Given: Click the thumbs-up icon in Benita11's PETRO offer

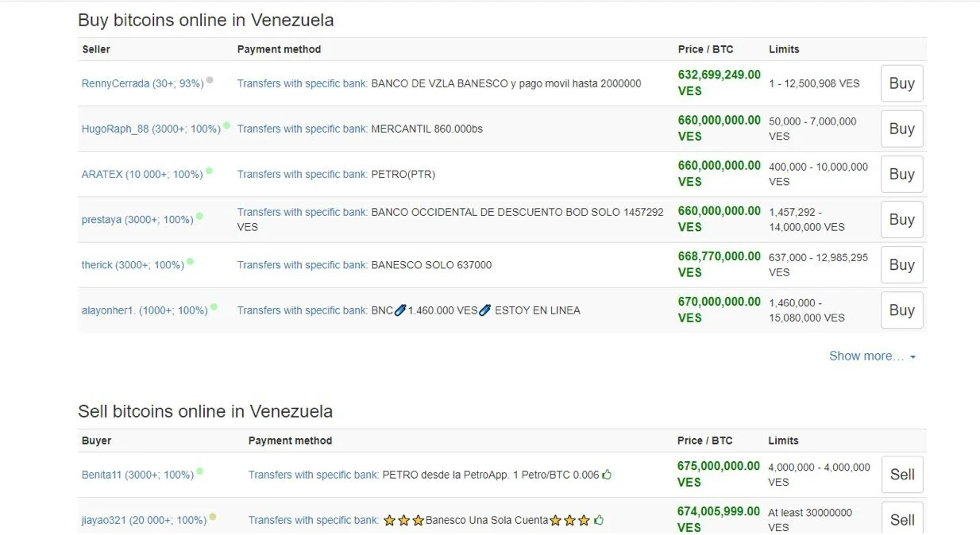Looking at the screenshot, I should coord(607,475).
